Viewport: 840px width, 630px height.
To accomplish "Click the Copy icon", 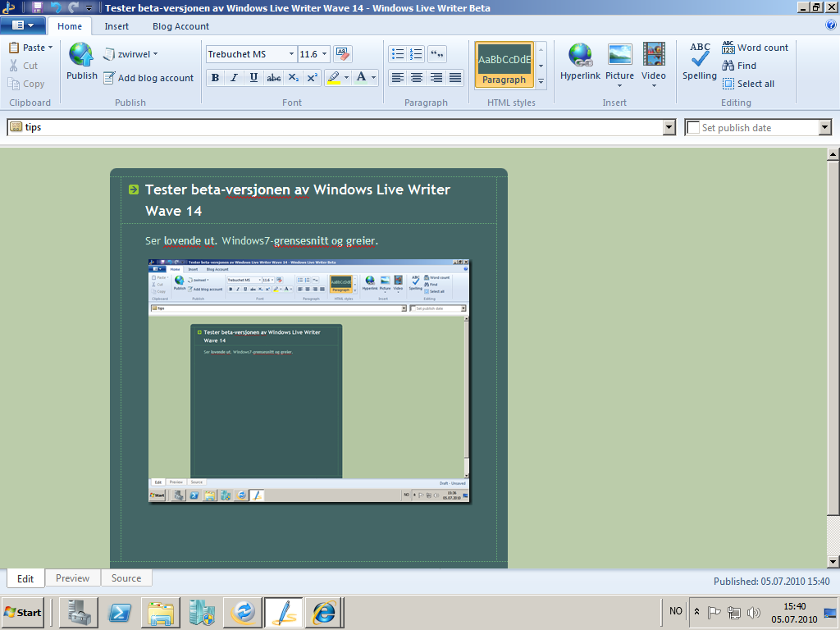I will pos(14,84).
